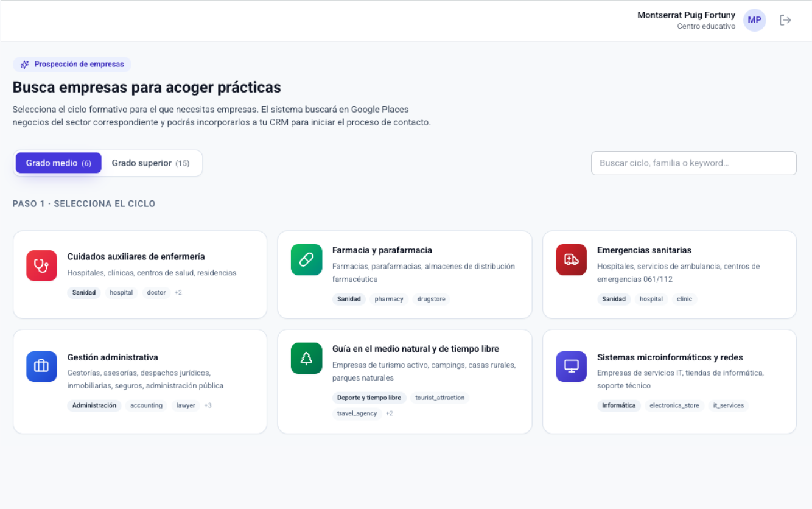Select Gestión administrativa card title
Viewport: 812px width, 509px height.
[113, 357]
